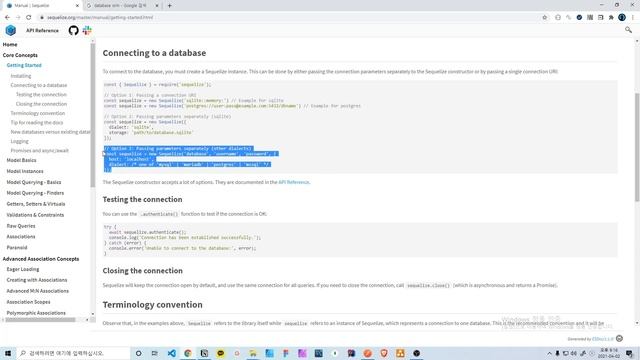This screenshot has width=640, height=360.
Task: Click the browser forward arrow
Action: (18, 18)
